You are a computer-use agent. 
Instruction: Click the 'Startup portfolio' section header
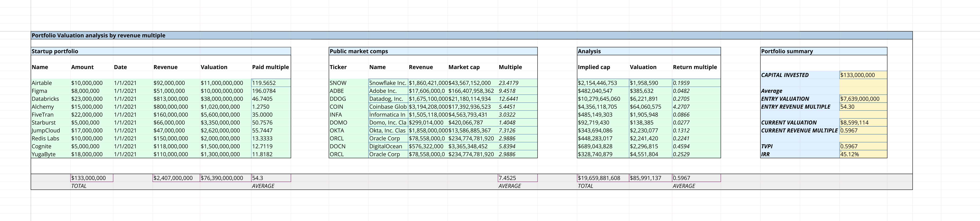[x=161, y=51]
